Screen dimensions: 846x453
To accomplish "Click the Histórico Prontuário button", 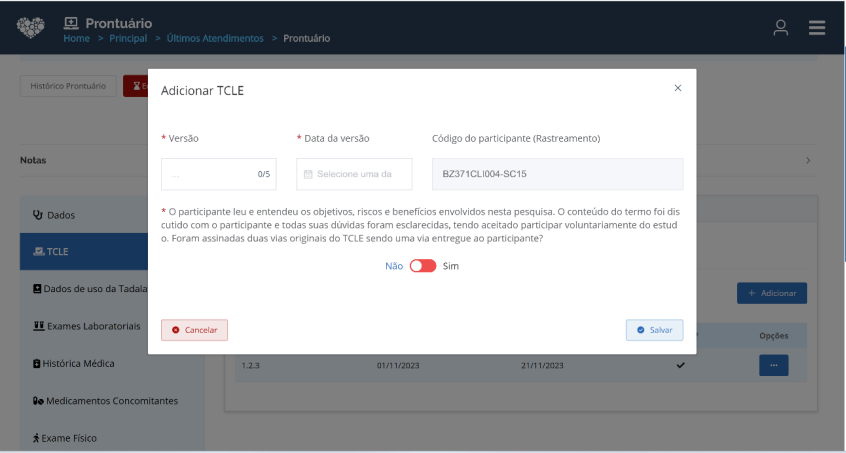I will point(68,86).
